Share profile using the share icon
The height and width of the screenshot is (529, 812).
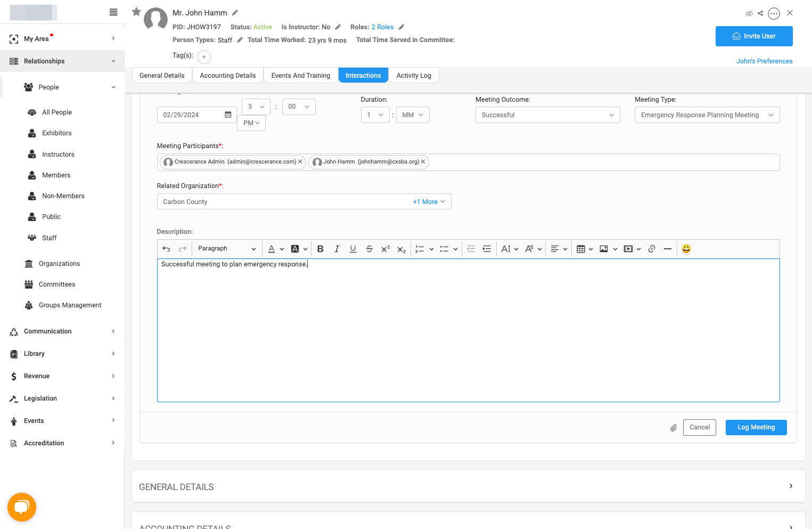[760, 13]
